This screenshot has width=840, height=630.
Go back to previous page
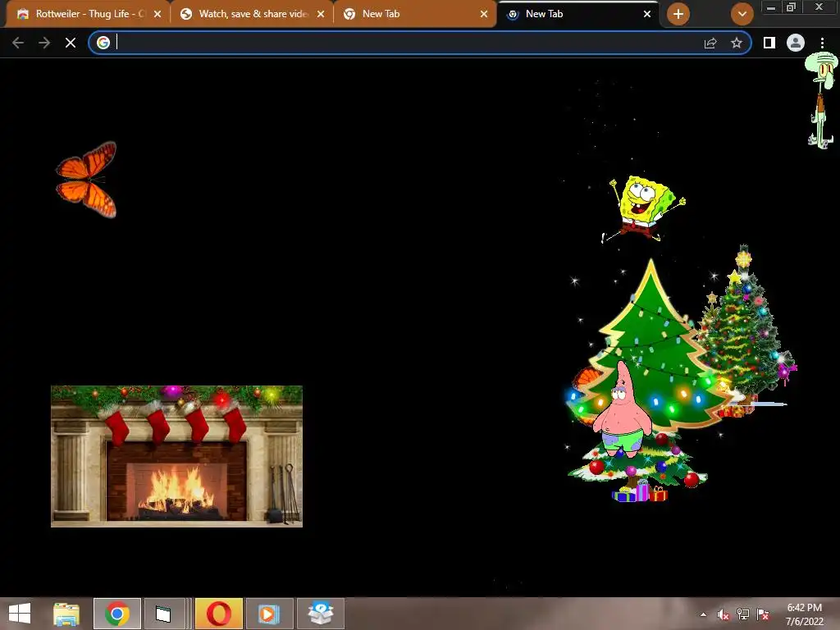(18, 43)
